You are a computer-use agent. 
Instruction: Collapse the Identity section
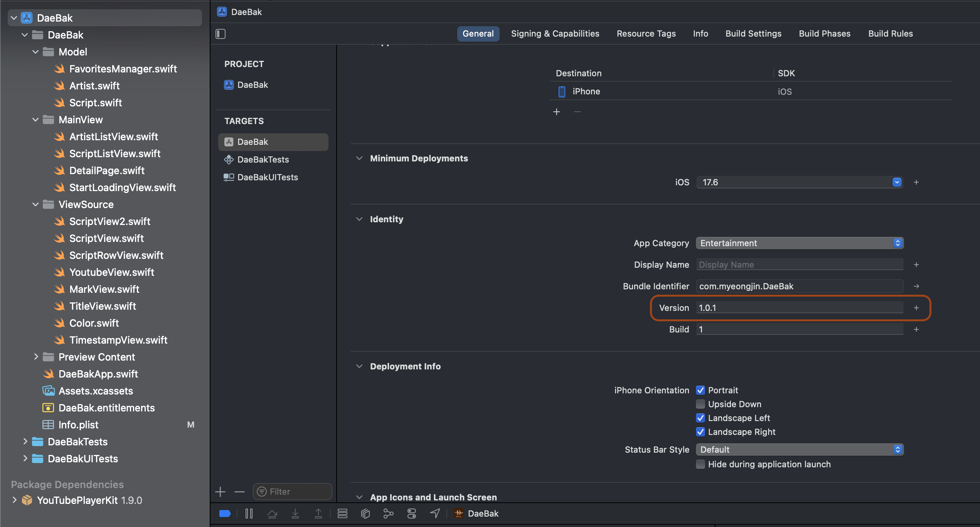tap(359, 219)
